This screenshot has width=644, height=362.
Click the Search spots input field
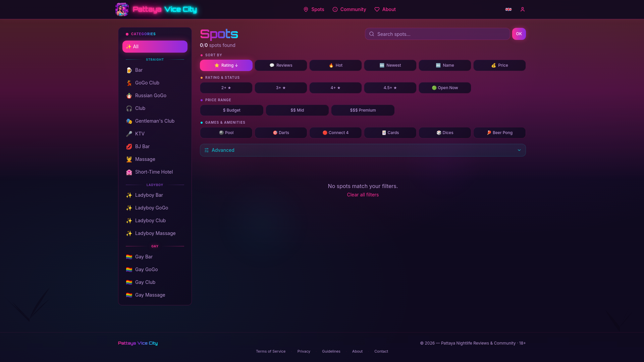[437, 34]
